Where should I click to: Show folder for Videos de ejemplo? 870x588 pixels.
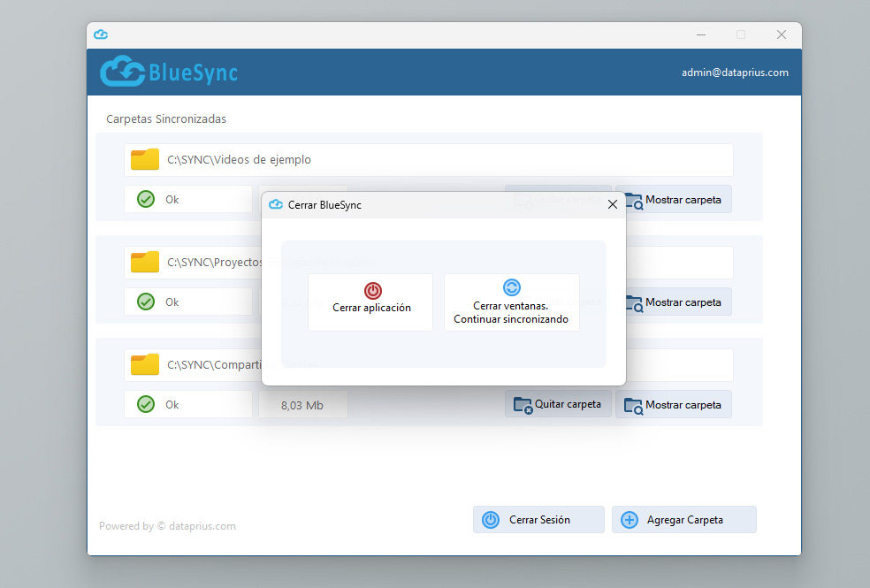click(x=674, y=200)
